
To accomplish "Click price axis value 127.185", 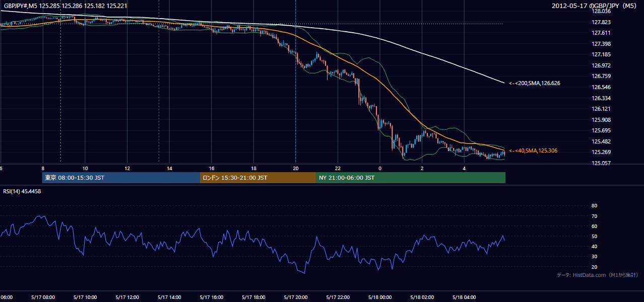I will [602, 54].
